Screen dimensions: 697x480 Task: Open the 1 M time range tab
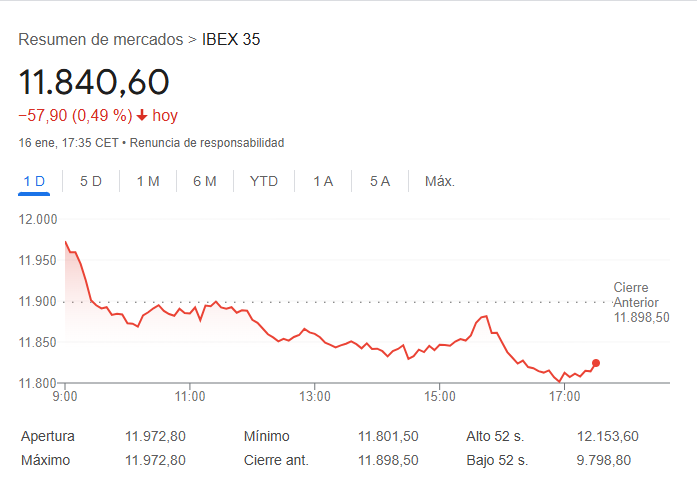148,181
